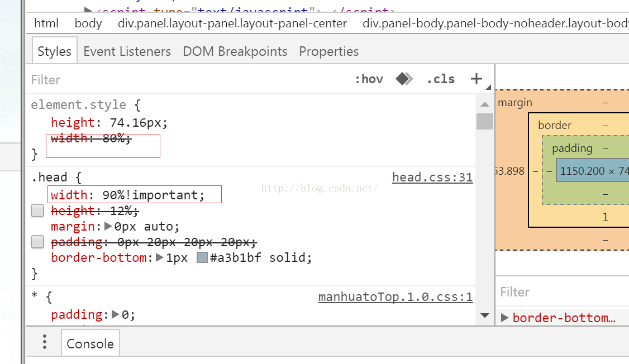Toggle element state with :hov button

[369, 79]
